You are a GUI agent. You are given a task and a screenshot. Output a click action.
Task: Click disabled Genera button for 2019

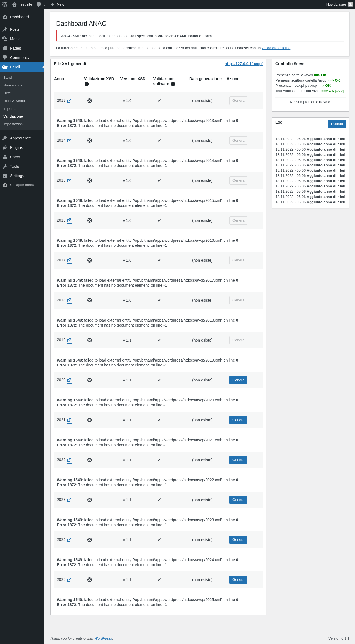pyautogui.click(x=238, y=340)
